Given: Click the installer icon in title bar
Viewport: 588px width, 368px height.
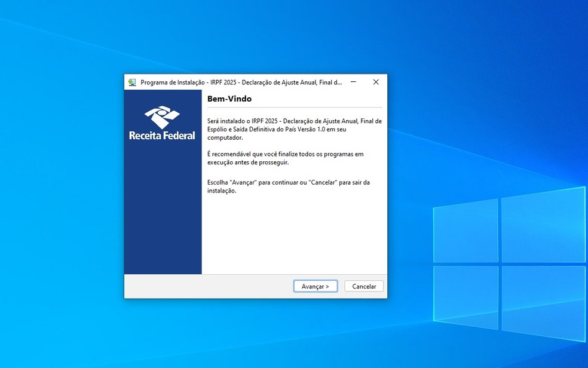Looking at the screenshot, I should click(132, 82).
